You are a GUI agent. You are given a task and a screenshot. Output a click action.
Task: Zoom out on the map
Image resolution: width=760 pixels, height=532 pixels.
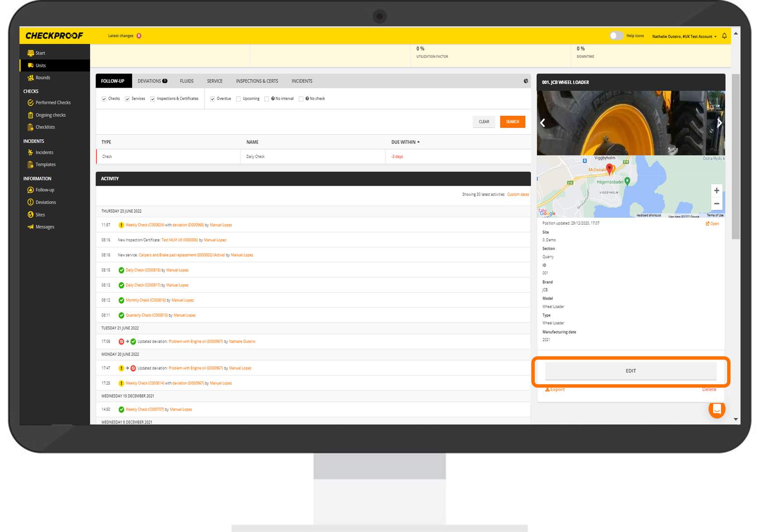point(716,204)
